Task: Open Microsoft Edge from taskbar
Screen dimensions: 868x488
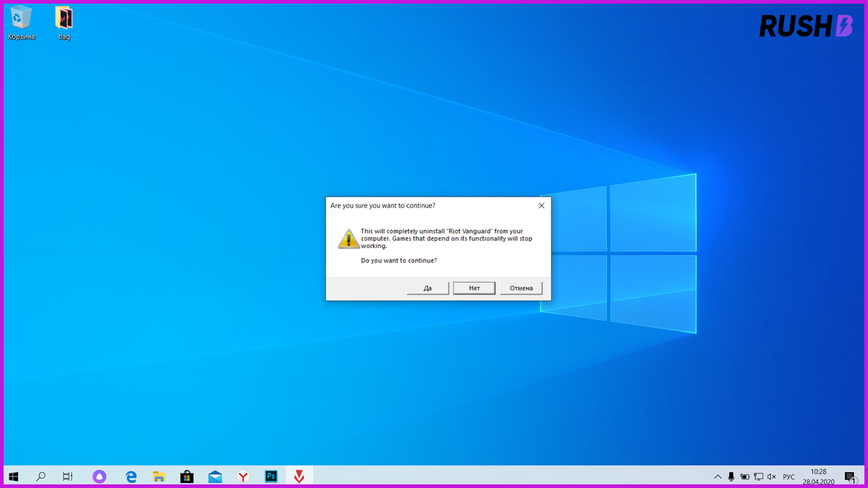Action: (x=131, y=476)
